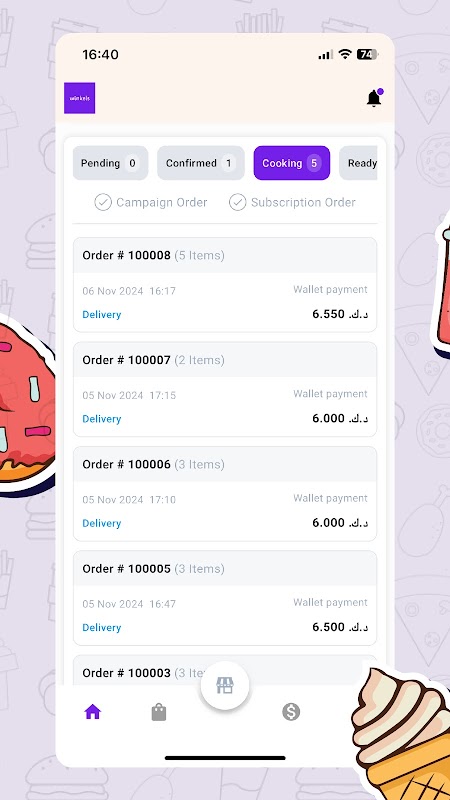Tap the cellular signal bars icon

(x=326, y=55)
